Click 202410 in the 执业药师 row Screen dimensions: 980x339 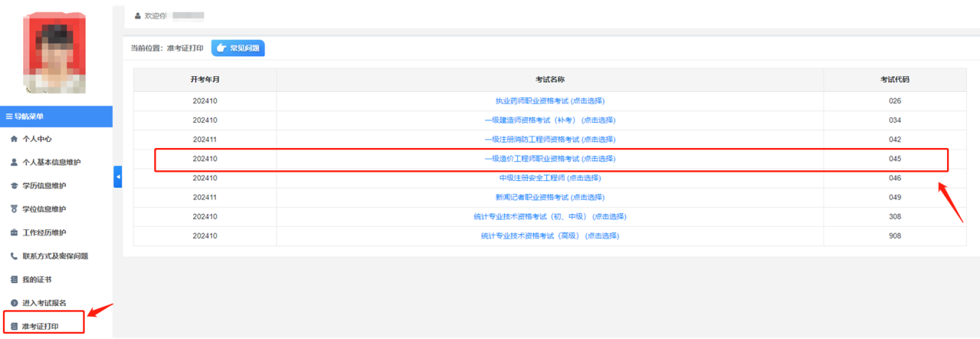[204, 101]
